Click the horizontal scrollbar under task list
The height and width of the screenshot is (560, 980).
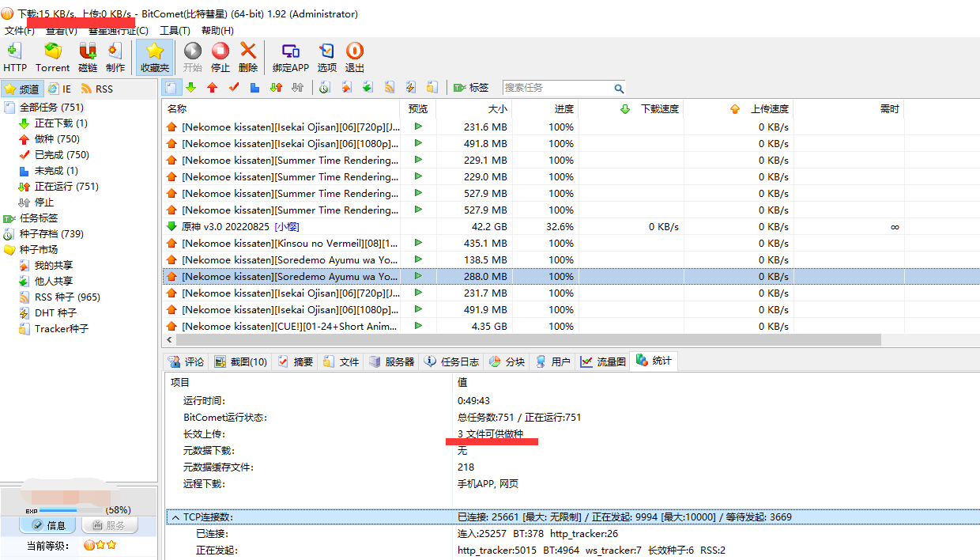point(522,339)
